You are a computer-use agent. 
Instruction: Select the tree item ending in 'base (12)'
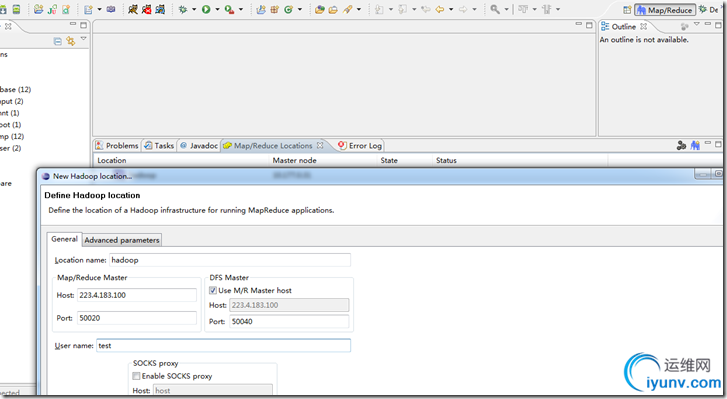pyautogui.click(x=15, y=89)
